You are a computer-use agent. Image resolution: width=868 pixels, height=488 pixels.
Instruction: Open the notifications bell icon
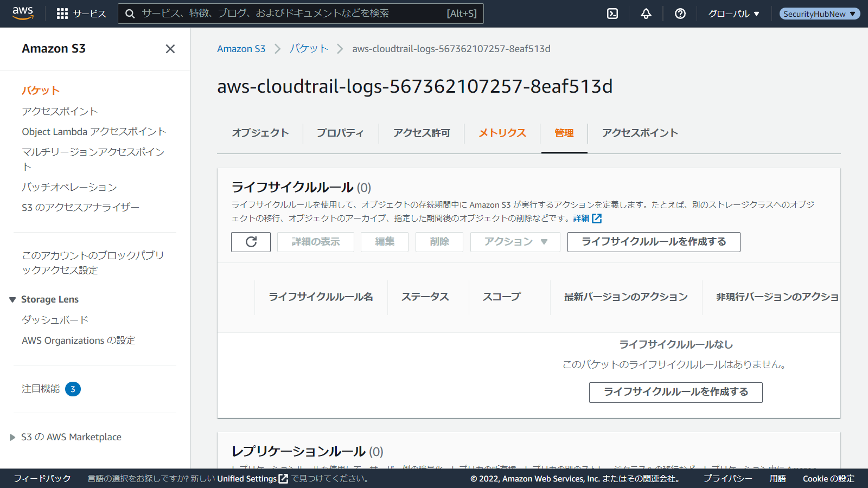tap(646, 14)
